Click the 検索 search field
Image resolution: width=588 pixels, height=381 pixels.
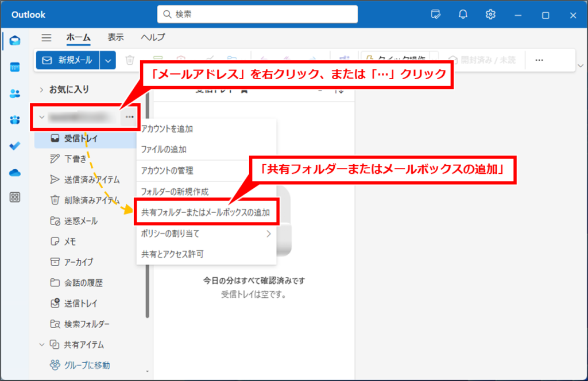click(x=257, y=14)
